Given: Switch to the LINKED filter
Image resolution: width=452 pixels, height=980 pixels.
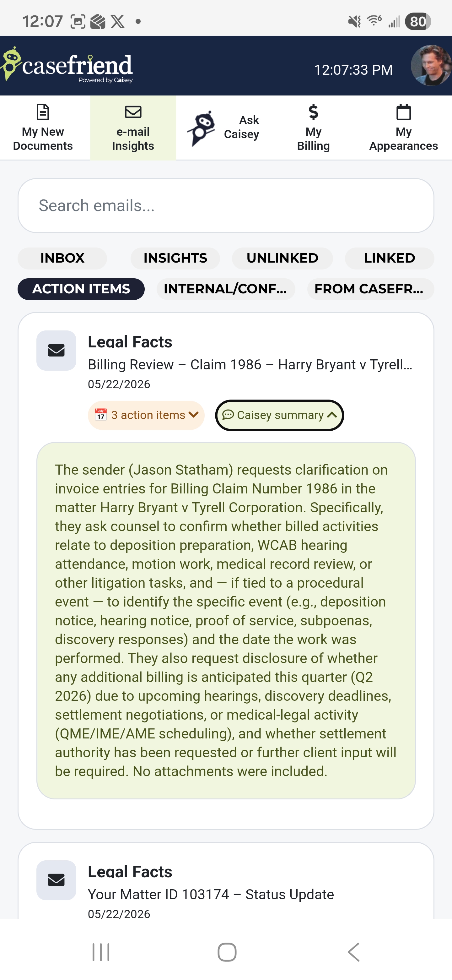Looking at the screenshot, I should click(x=389, y=258).
